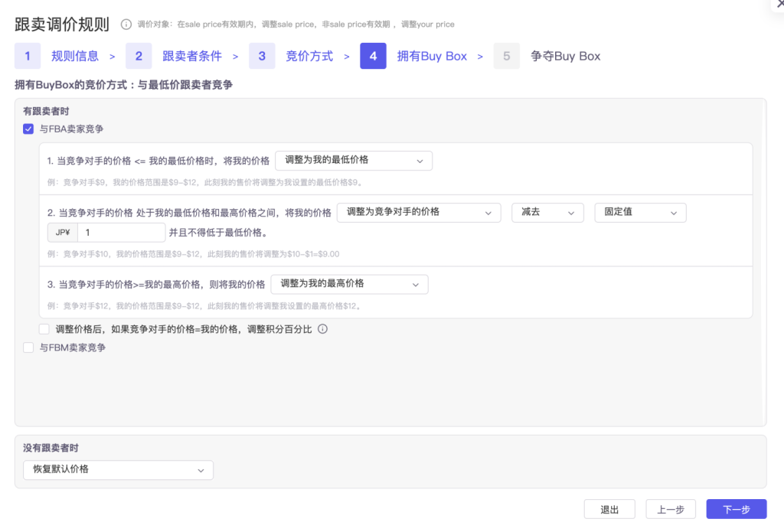Click the step number 2 badge

pyautogui.click(x=139, y=56)
